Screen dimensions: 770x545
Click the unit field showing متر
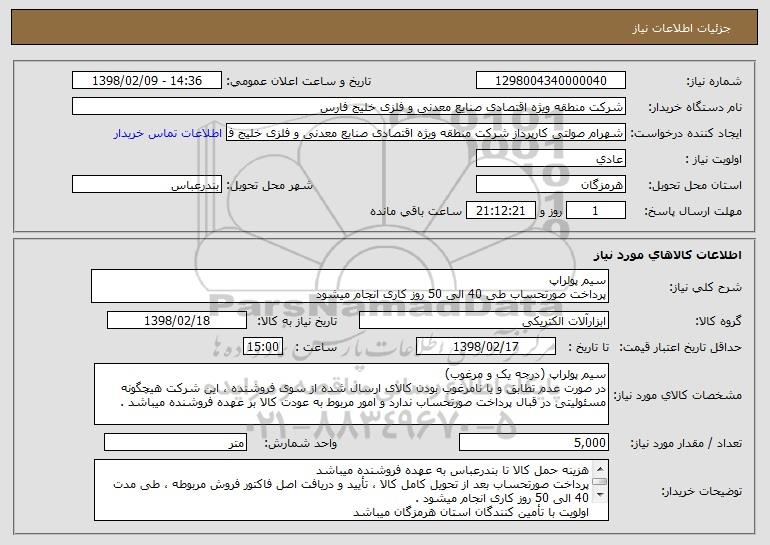175,442
